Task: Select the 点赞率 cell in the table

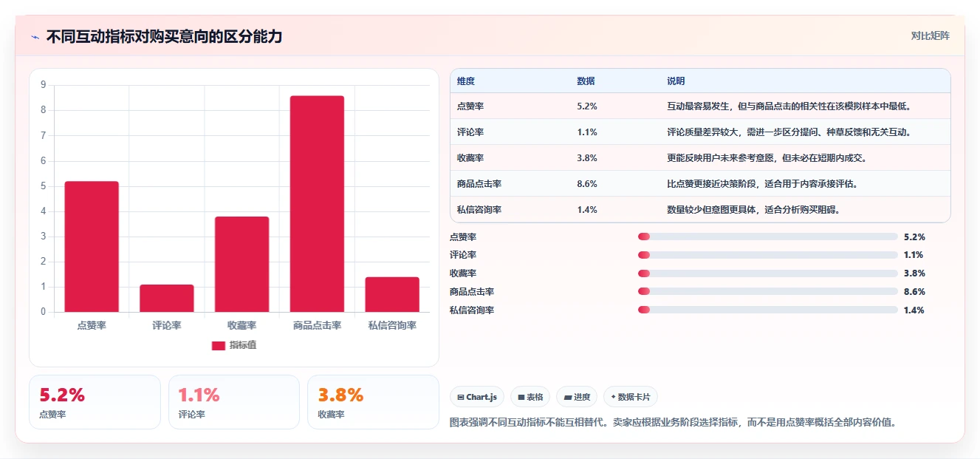Action: point(470,106)
